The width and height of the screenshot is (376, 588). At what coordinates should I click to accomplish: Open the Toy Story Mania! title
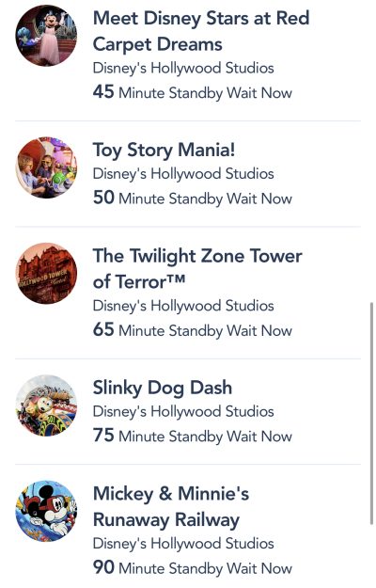click(x=164, y=150)
